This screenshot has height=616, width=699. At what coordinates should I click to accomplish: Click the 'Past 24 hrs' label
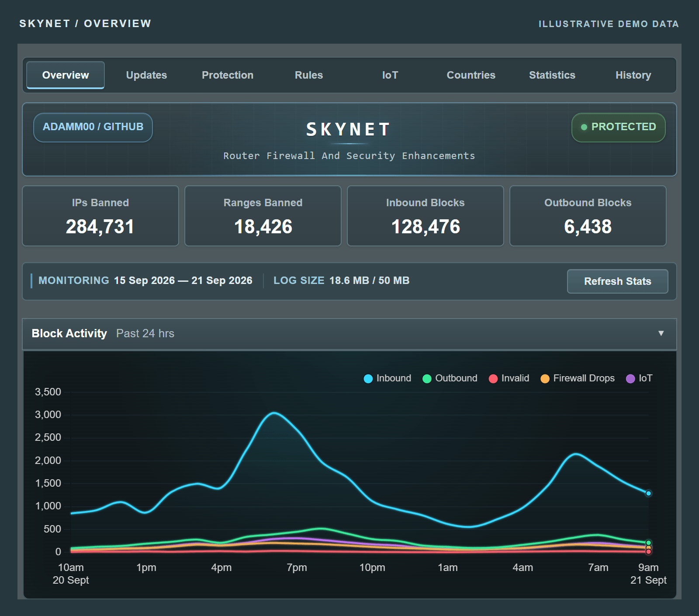[145, 333]
